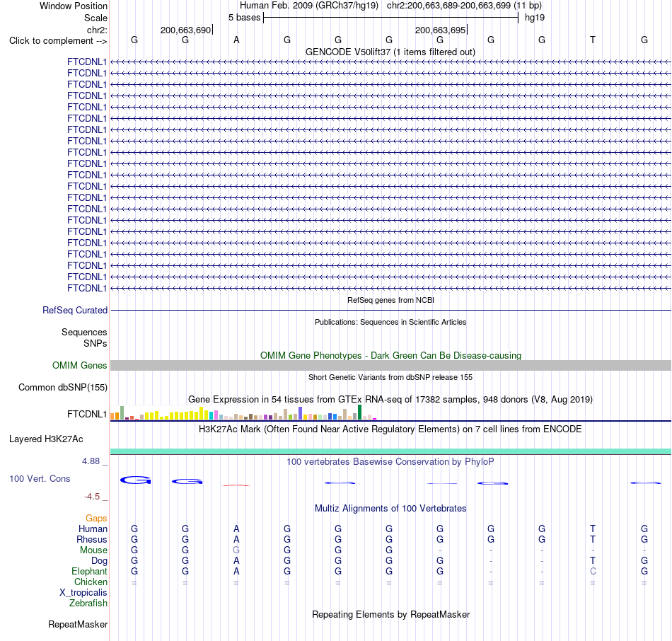Click the 4.88 PhyloP maximum value
672x641 pixels.
[91, 461]
